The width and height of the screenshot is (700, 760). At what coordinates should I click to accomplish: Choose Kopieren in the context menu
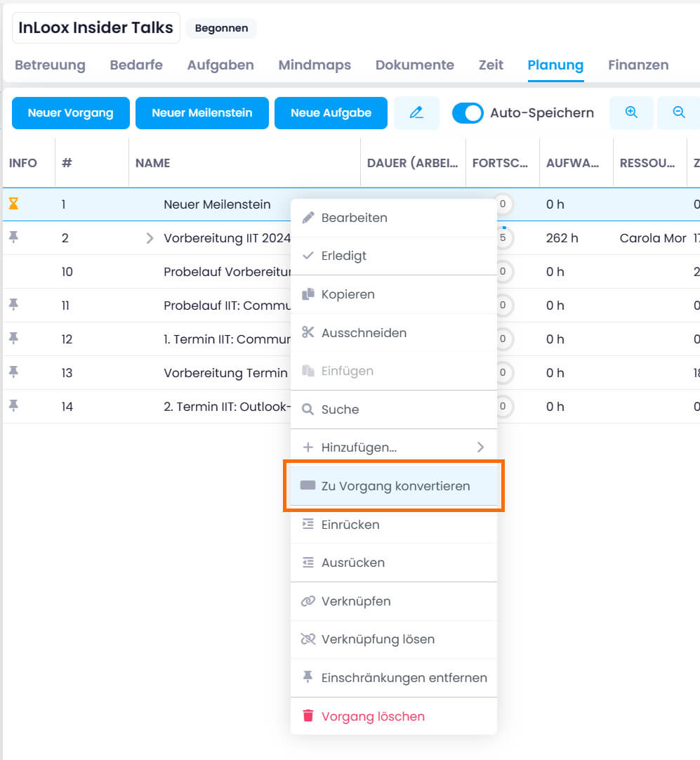pyautogui.click(x=394, y=294)
